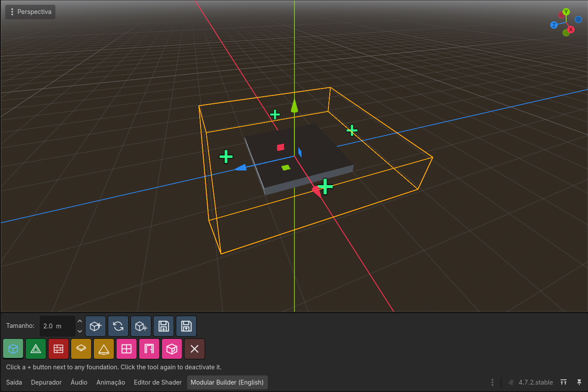Image resolution: width=588 pixels, height=392 pixels.
Task: Open the Animação bottom panel tab
Action: point(111,382)
